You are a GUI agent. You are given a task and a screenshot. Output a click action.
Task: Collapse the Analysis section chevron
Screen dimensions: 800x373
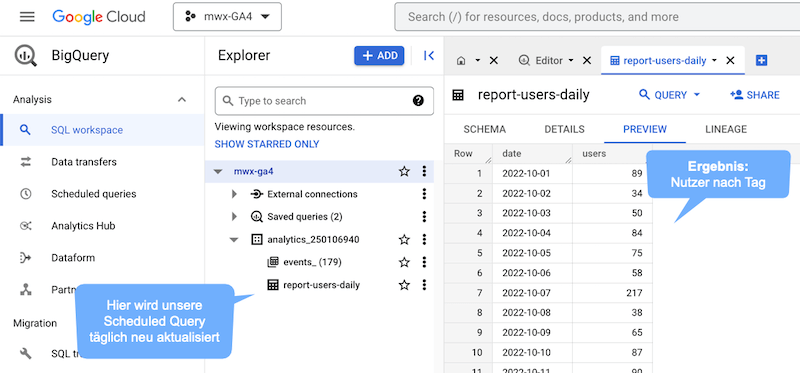pyautogui.click(x=182, y=100)
